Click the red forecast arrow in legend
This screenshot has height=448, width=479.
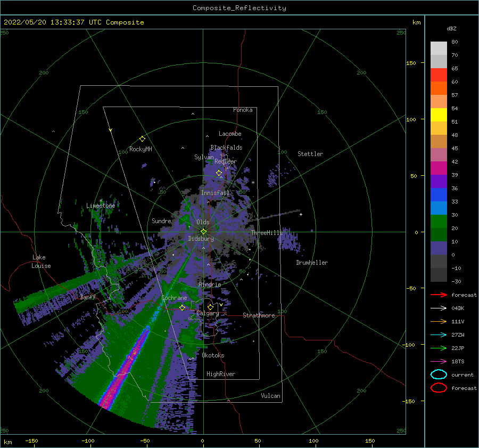pyautogui.click(x=439, y=295)
